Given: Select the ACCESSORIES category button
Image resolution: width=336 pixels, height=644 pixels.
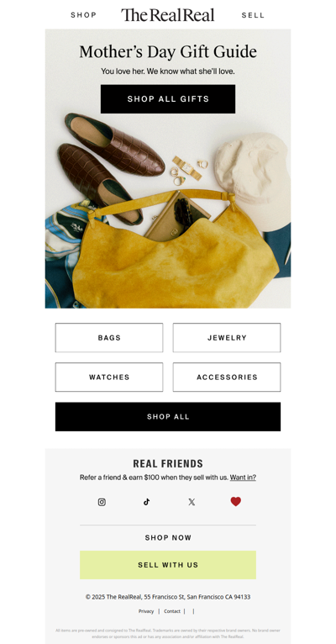Looking at the screenshot, I should point(227,377).
